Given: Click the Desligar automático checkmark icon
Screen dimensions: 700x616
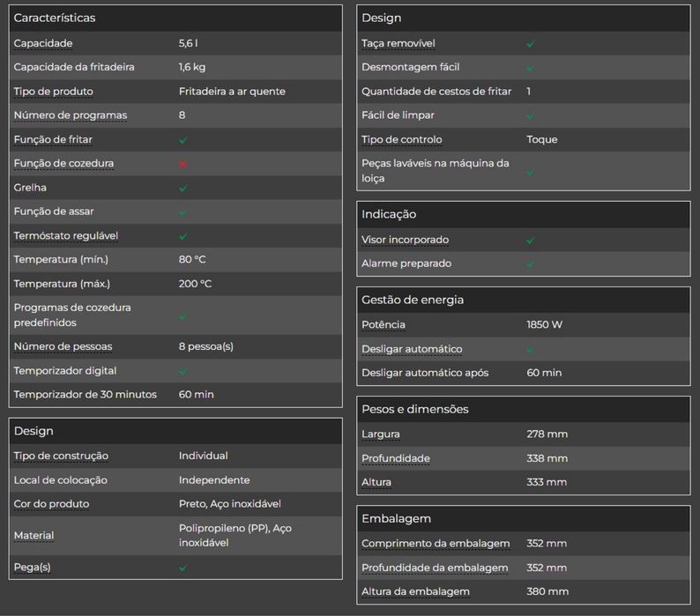Looking at the screenshot, I should point(531,349).
